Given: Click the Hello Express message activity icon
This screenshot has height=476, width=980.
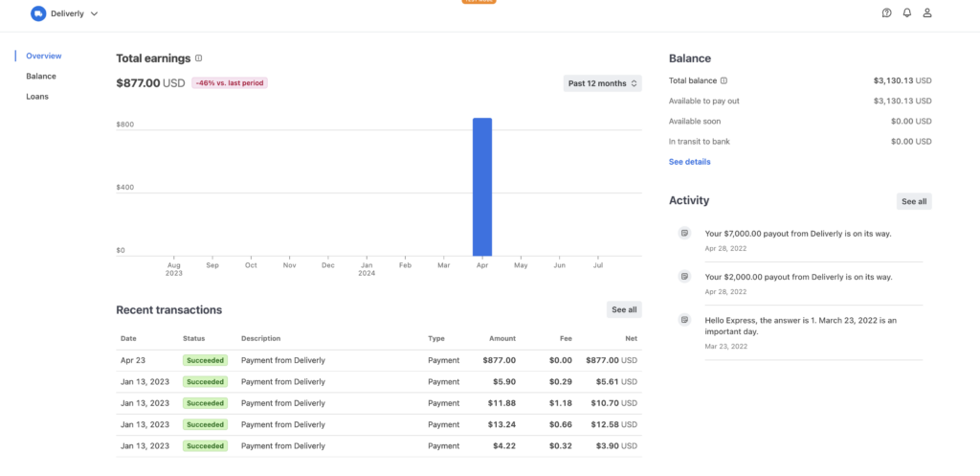Looking at the screenshot, I should pos(683,319).
